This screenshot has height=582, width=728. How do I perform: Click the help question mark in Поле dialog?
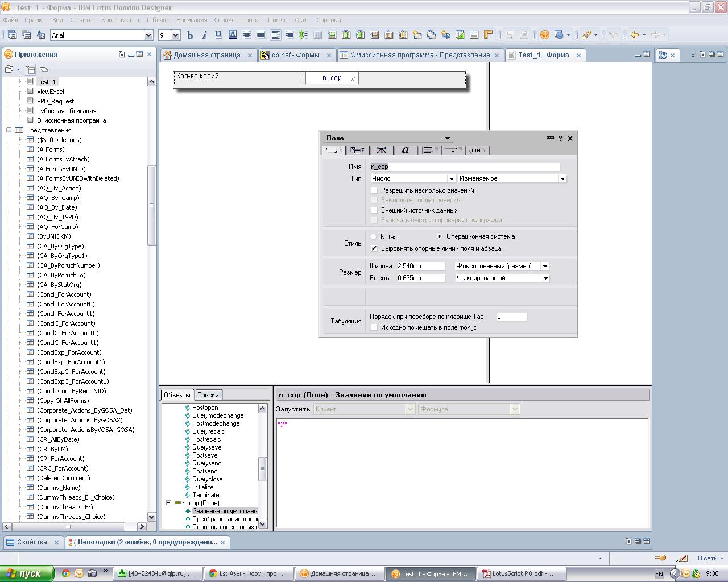(560, 138)
